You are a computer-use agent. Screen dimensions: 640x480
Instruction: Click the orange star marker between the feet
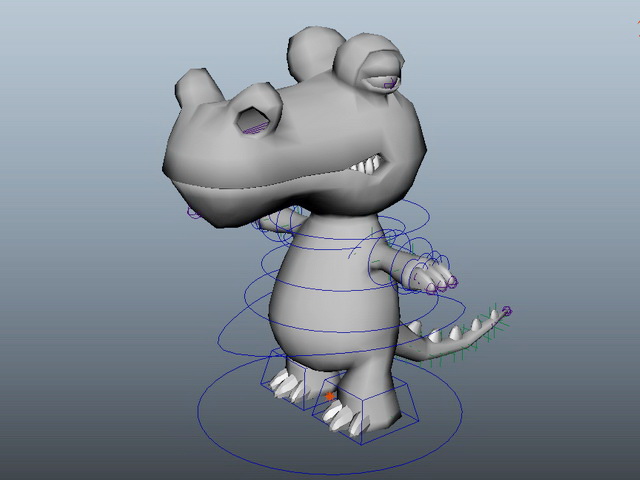329,396
